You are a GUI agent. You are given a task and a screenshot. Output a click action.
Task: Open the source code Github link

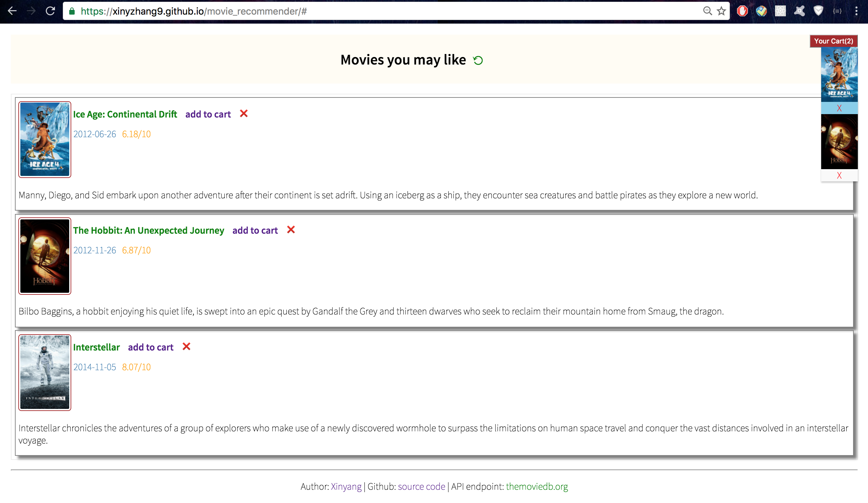(x=421, y=486)
